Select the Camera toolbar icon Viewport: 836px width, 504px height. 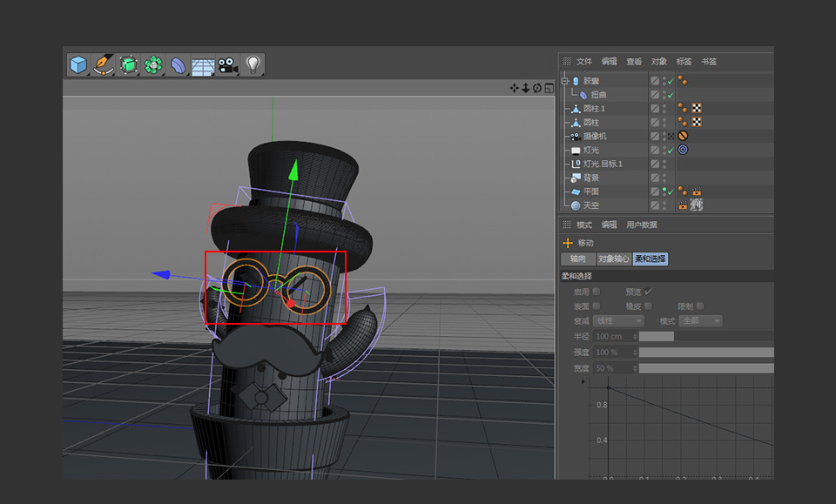click(228, 64)
